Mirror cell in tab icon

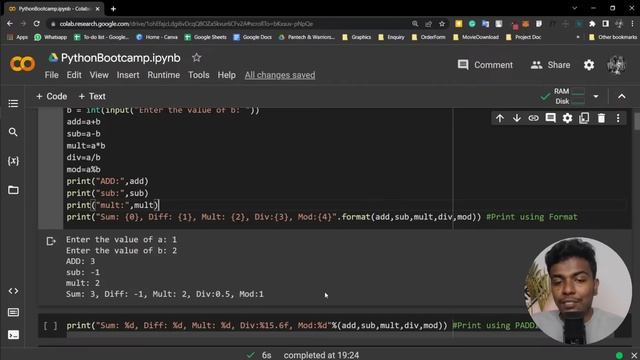[584, 118]
